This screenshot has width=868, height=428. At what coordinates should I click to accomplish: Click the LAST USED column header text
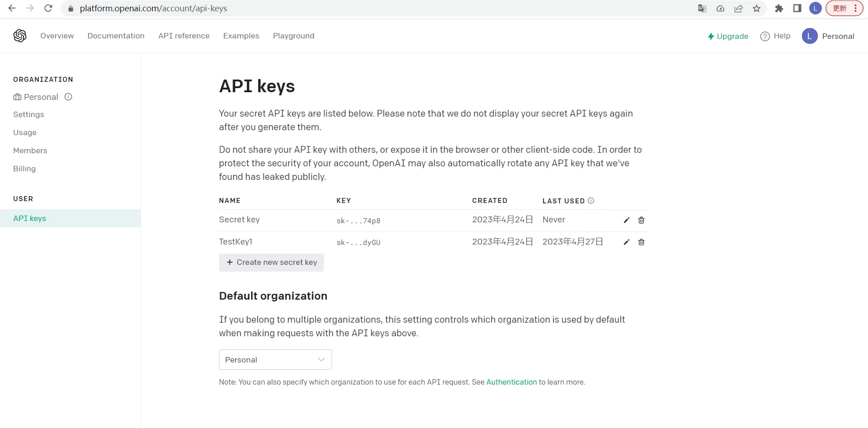point(564,201)
